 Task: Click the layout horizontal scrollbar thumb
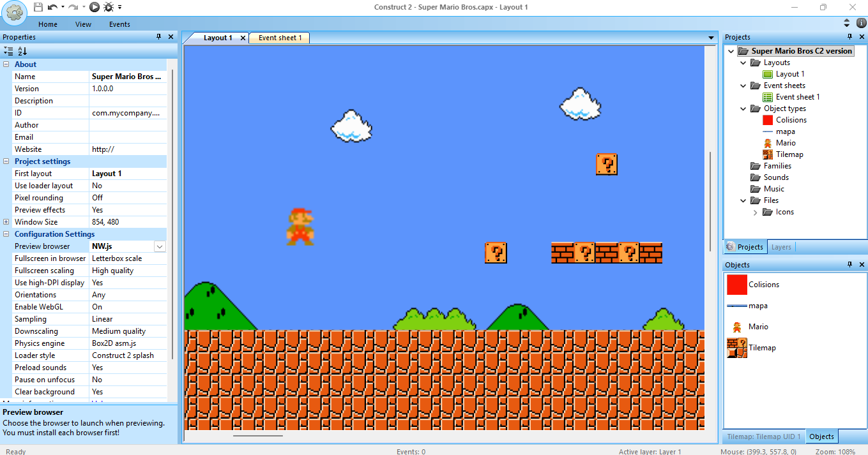(258, 436)
